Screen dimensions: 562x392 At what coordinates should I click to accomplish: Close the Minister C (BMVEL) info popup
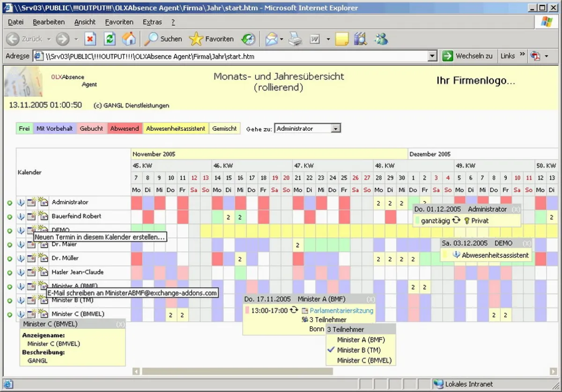coord(120,324)
